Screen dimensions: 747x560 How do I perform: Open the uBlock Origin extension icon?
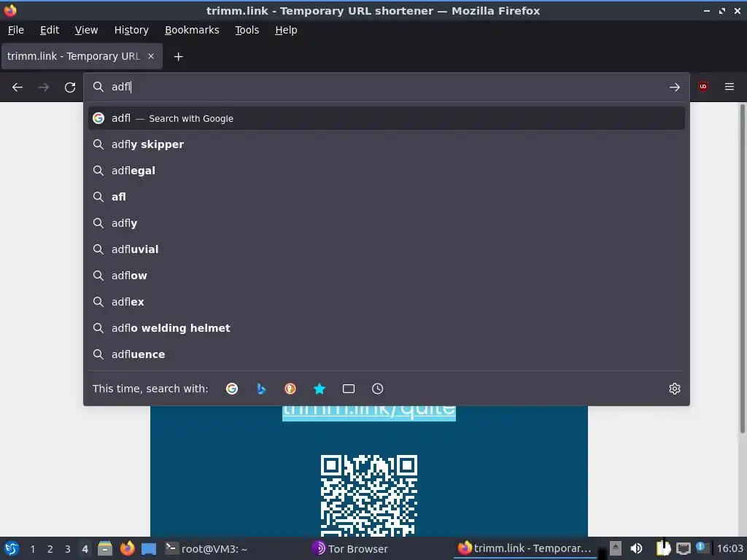tap(703, 87)
